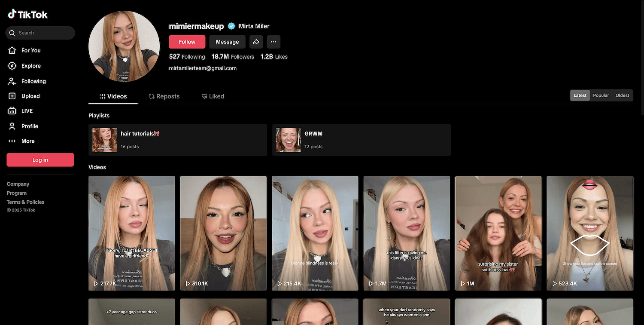Click the Follow button
The height and width of the screenshot is (325, 644).
[187, 42]
